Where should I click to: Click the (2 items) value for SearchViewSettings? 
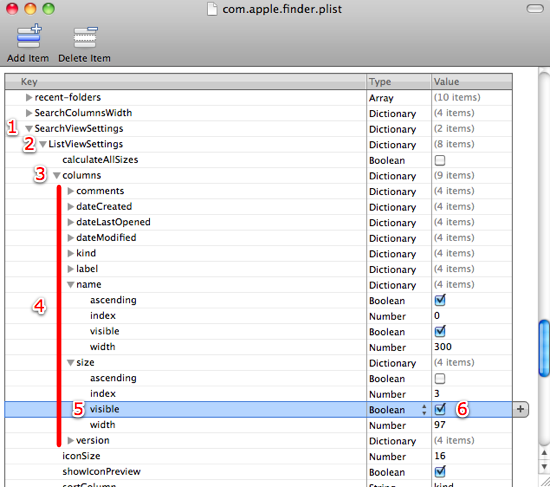coord(454,128)
